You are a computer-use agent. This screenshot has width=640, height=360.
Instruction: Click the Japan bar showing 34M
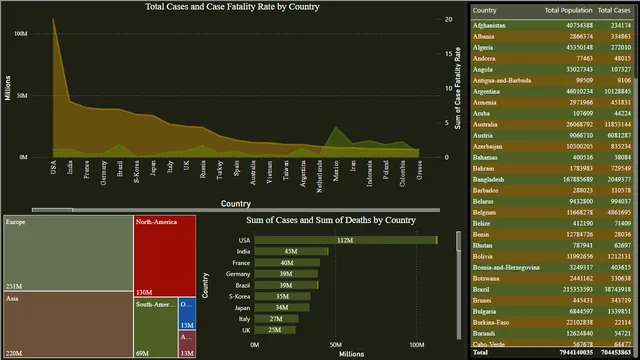282,308
